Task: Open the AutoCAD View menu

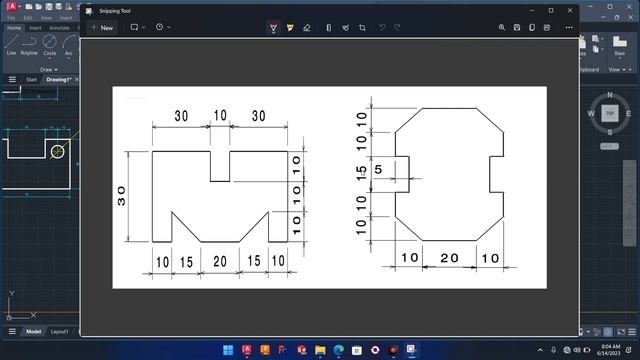Action: [x=46, y=18]
